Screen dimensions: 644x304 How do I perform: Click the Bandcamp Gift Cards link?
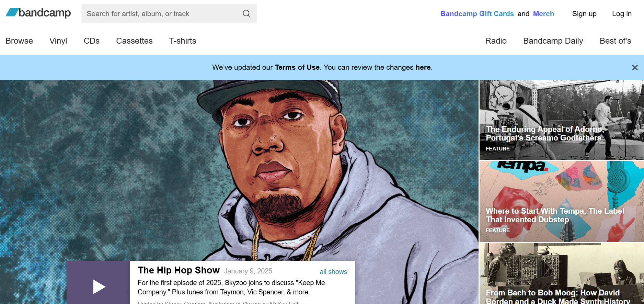pyautogui.click(x=477, y=14)
